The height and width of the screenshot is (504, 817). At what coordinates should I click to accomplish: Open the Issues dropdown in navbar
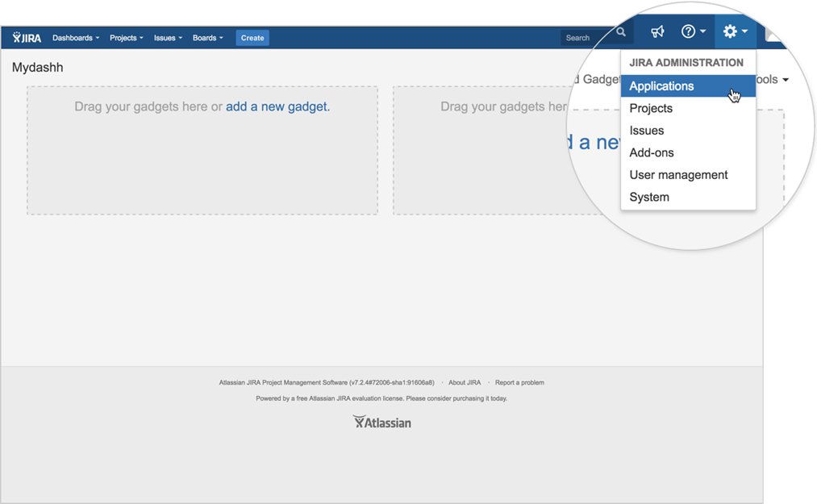click(x=168, y=38)
